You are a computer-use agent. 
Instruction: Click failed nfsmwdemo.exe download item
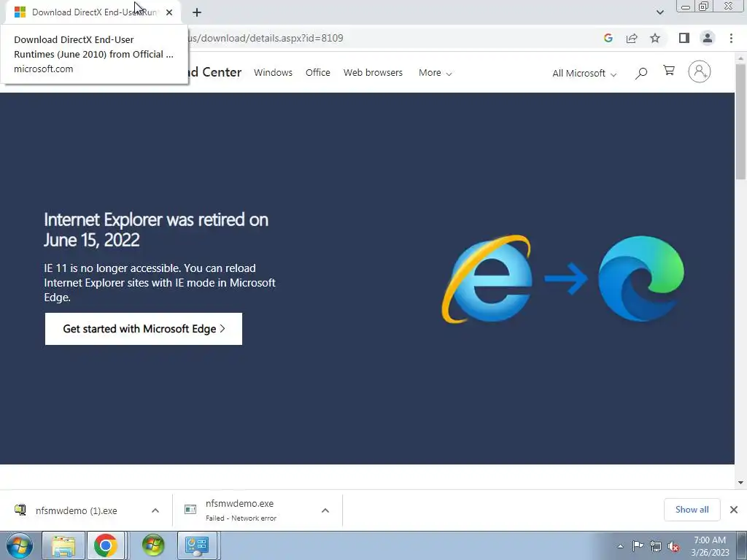(241, 510)
